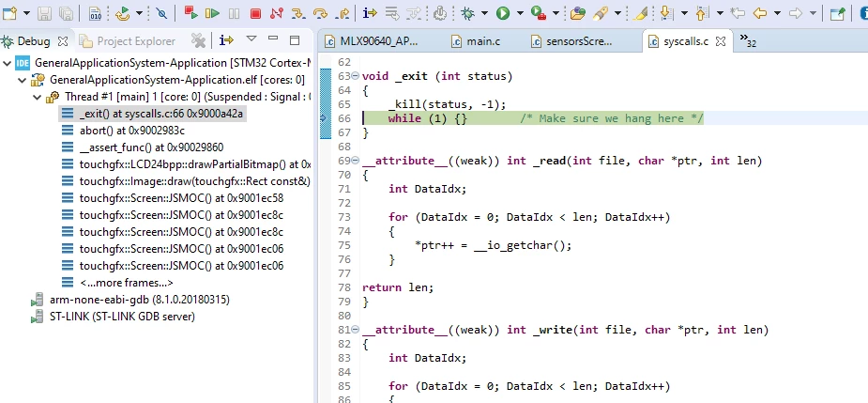Resume execution with the Resume icon

coord(212,13)
